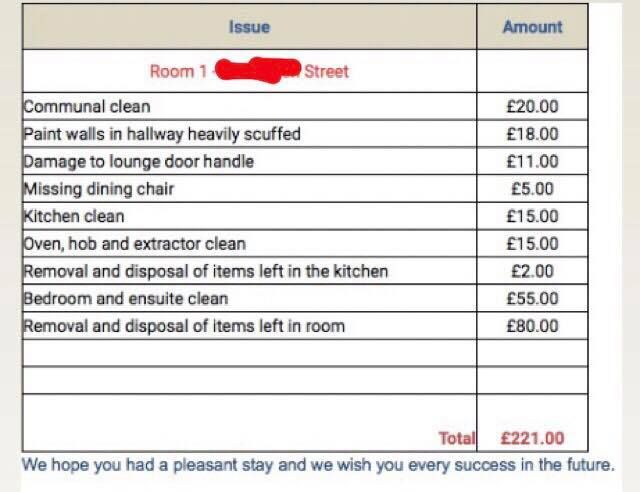Viewport: 640px width, 492px height.
Task: Click the £20.00 amount cell
Action: pyautogui.click(x=532, y=107)
